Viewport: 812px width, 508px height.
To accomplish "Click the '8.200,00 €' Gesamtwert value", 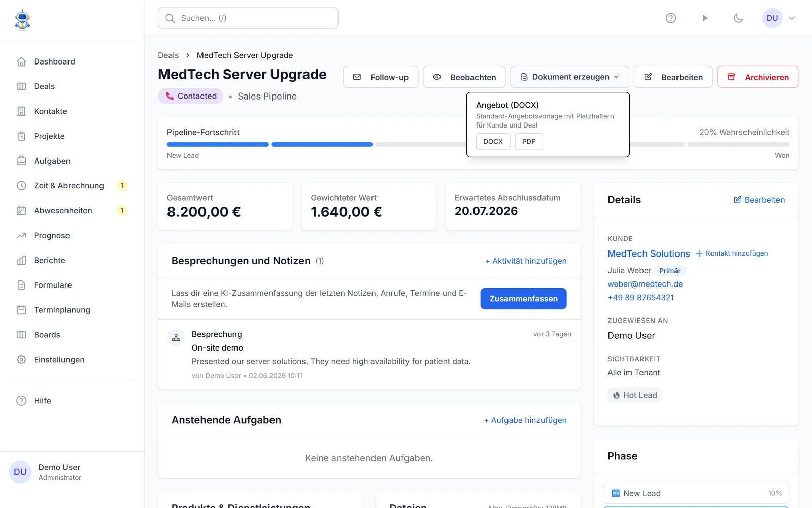I will click(204, 212).
